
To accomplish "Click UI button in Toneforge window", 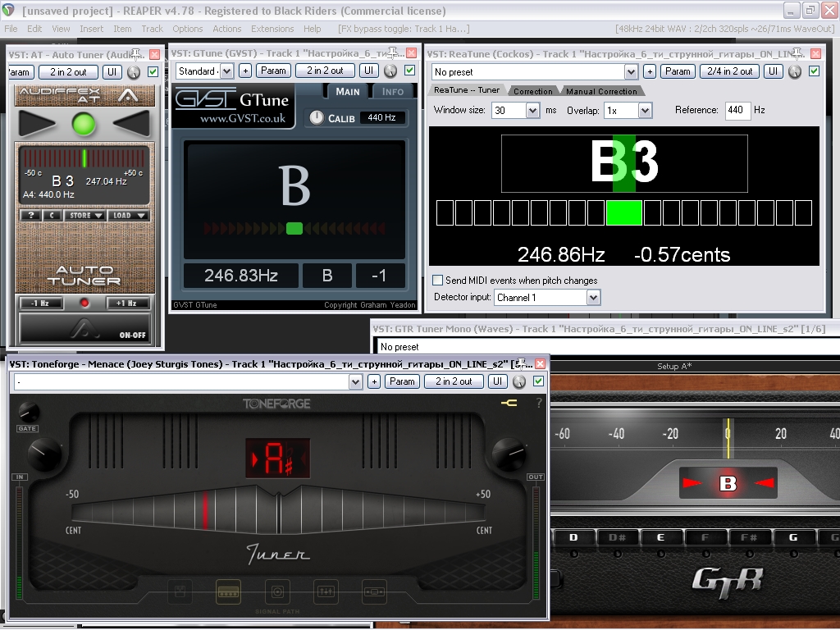I will click(x=498, y=381).
